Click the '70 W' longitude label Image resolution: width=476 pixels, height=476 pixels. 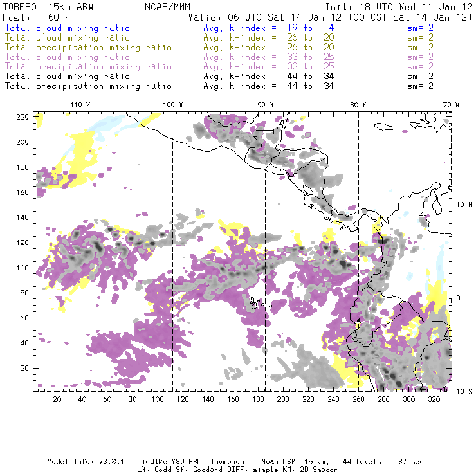coord(451,105)
